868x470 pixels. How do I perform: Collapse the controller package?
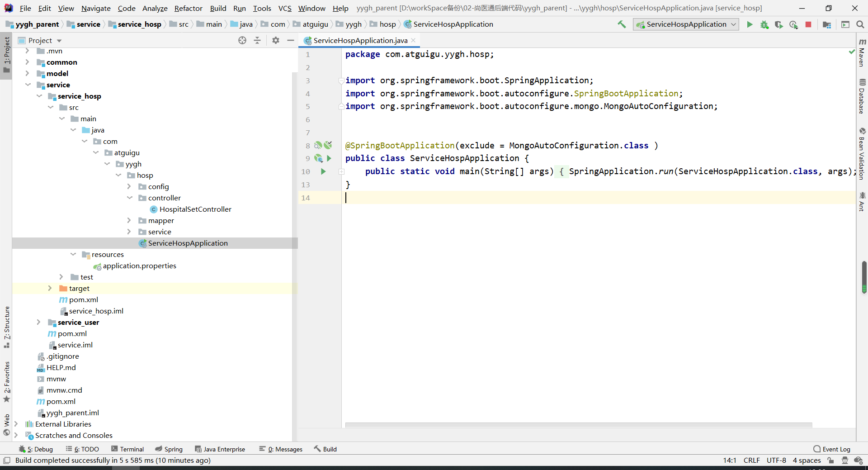pos(130,198)
